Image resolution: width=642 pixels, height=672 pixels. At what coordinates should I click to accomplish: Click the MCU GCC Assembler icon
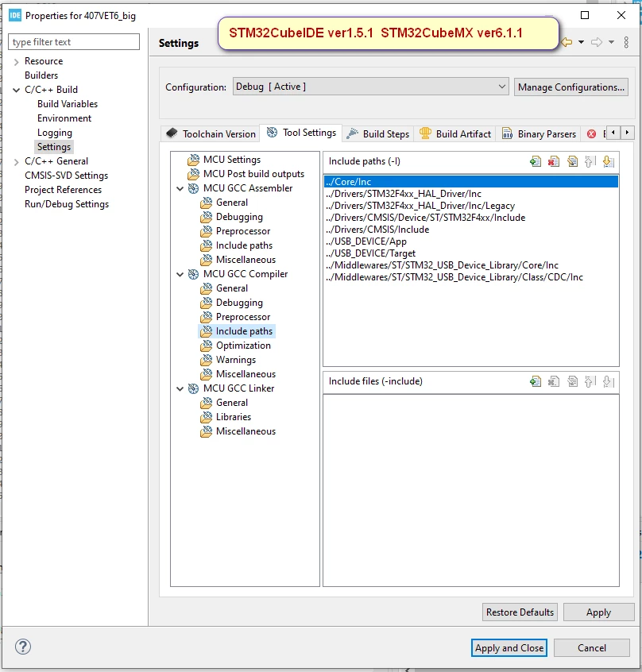(193, 188)
